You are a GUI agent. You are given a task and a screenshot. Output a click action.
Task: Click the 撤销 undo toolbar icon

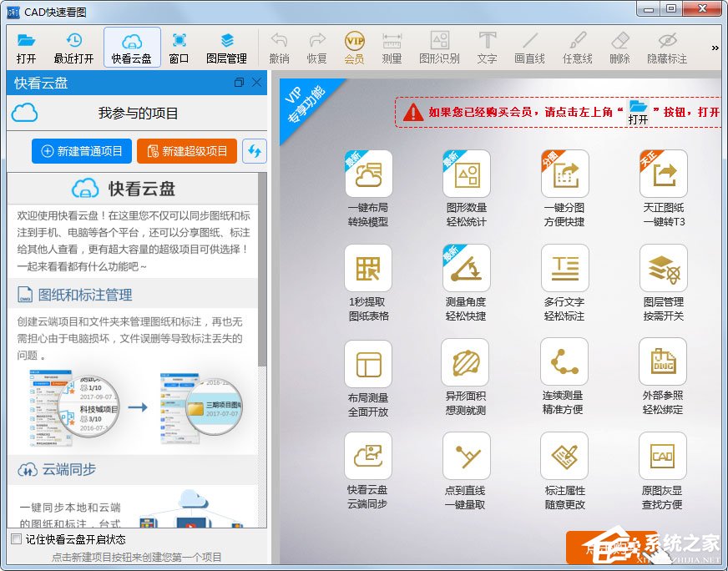280,47
